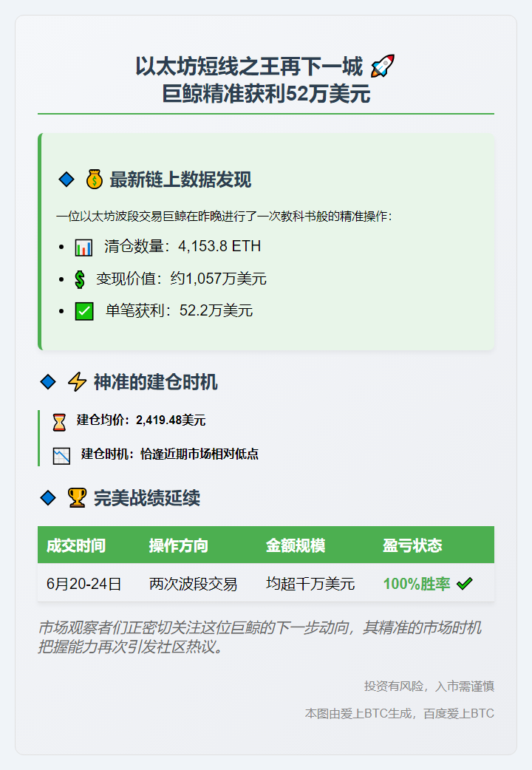Click the blue diamond before 最新链上数据发现
The width and height of the screenshot is (532, 770).
66,180
